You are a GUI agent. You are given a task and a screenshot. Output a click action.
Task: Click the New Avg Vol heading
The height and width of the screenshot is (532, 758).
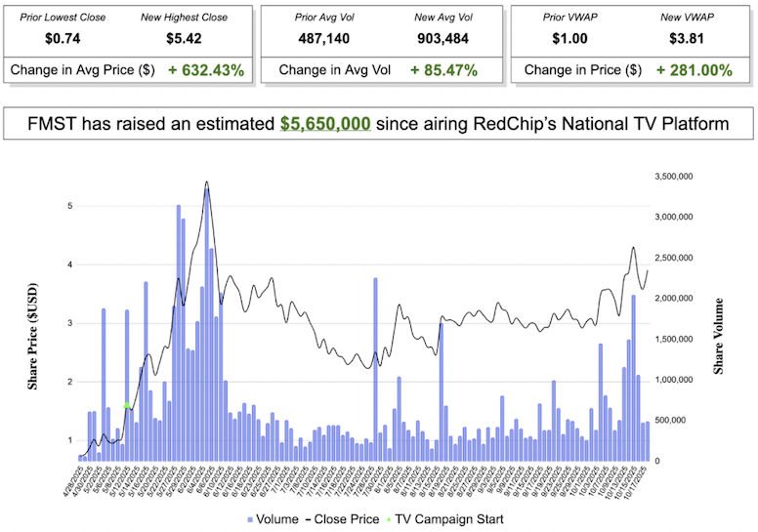(443, 18)
